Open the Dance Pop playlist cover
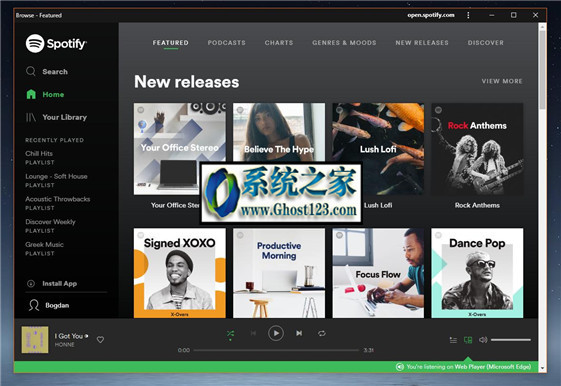 coord(477,273)
